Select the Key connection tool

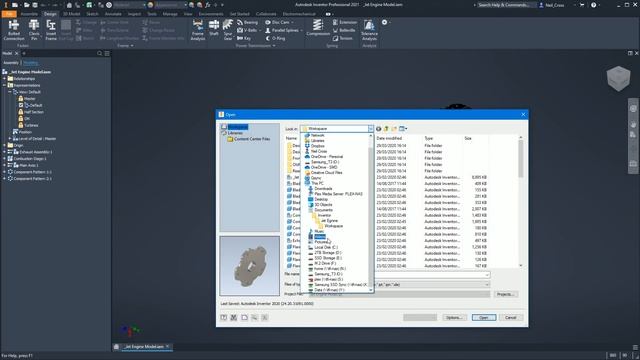click(x=244, y=38)
